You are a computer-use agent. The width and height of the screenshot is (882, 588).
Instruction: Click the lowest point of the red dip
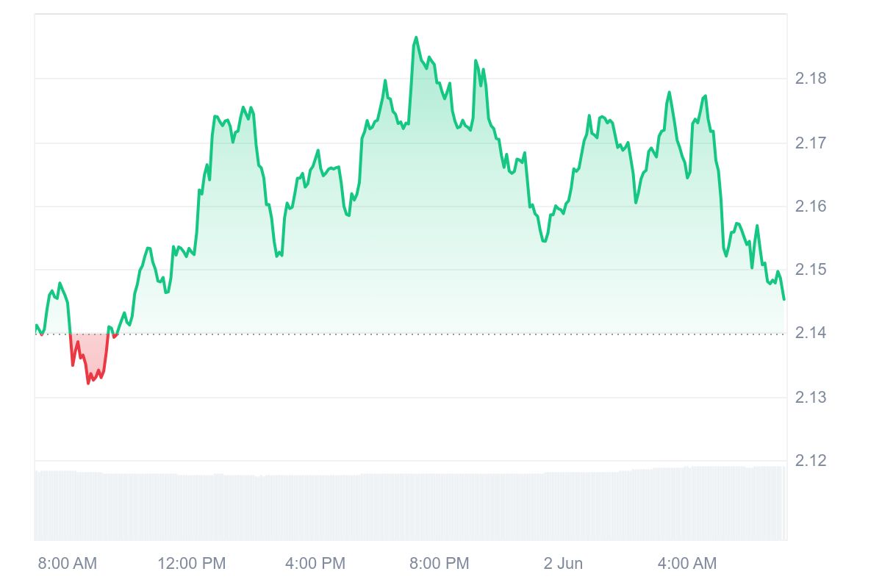pos(88,383)
